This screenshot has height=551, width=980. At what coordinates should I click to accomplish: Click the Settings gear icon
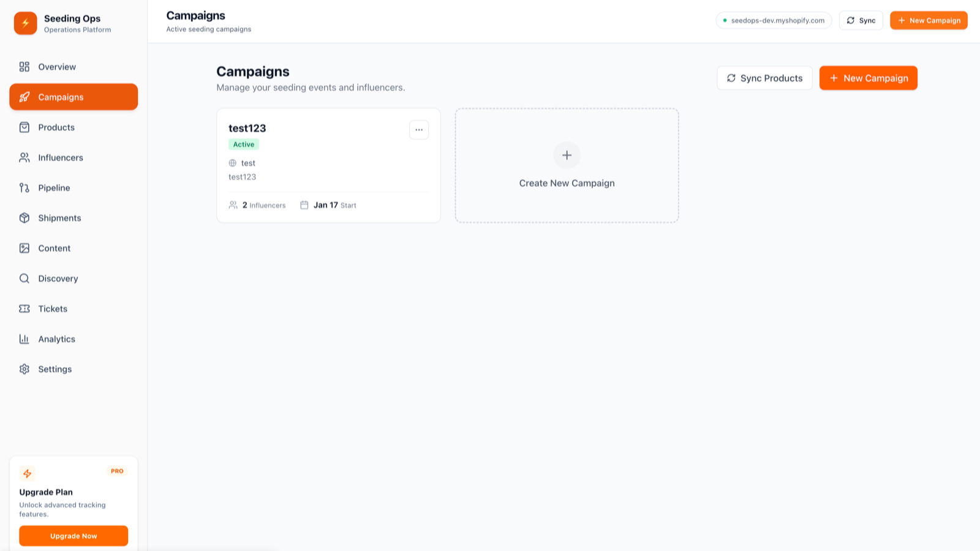point(24,369)
